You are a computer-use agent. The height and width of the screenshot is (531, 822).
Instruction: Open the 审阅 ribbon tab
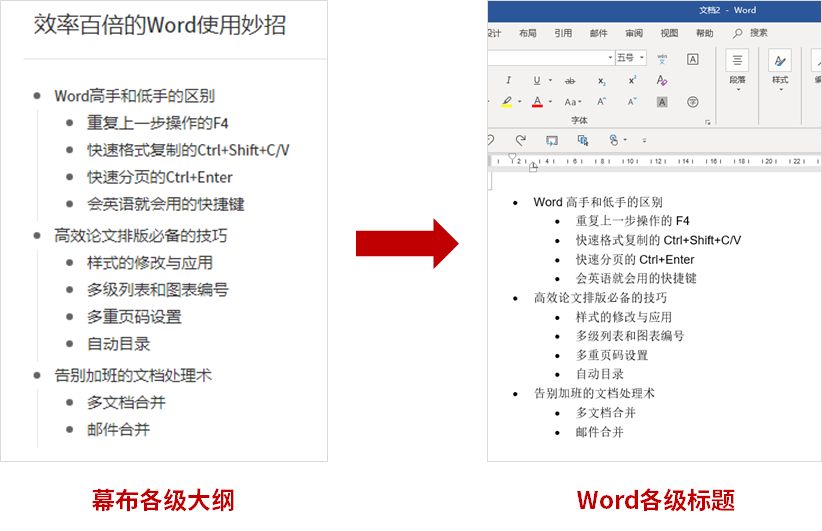(634, 33)
